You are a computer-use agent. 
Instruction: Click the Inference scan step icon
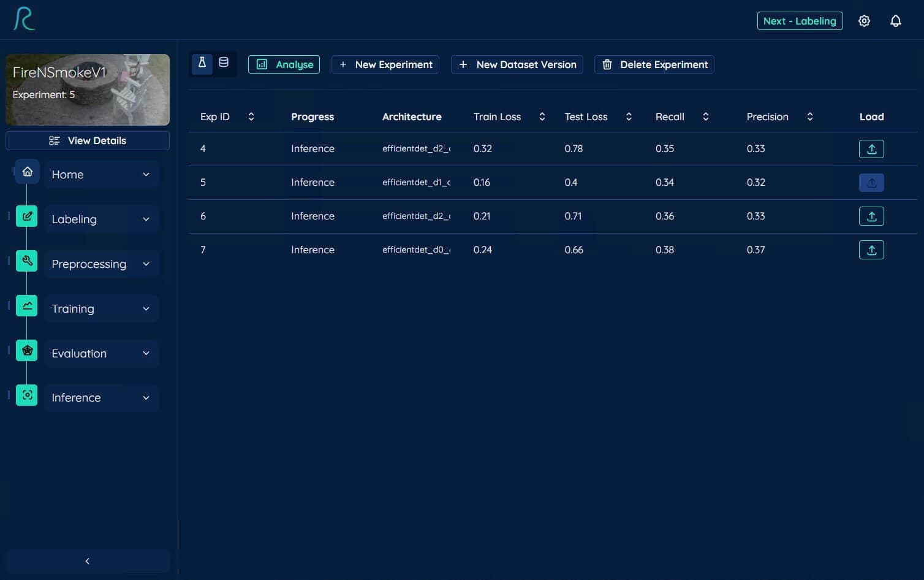(27, 395)
